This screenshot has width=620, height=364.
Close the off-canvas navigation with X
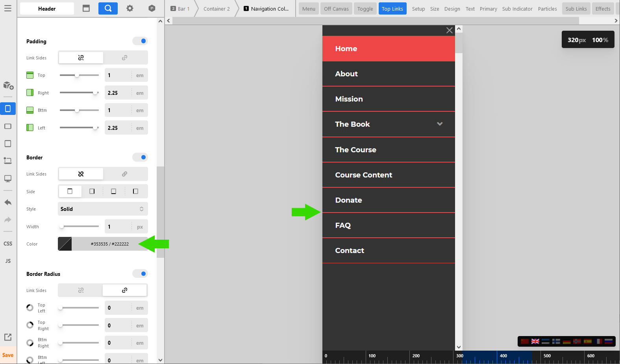coord(449,30)
